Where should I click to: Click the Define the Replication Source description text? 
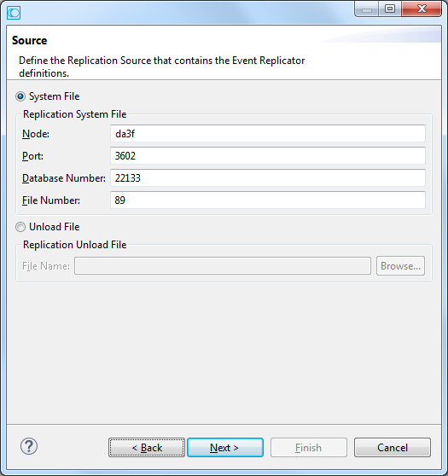[x=161, y=67]
